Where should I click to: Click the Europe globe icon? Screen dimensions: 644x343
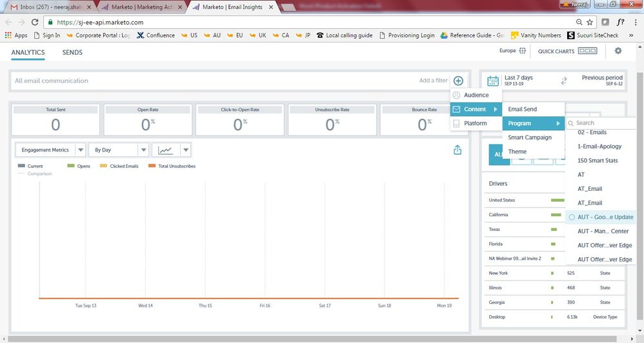[523, 51]
